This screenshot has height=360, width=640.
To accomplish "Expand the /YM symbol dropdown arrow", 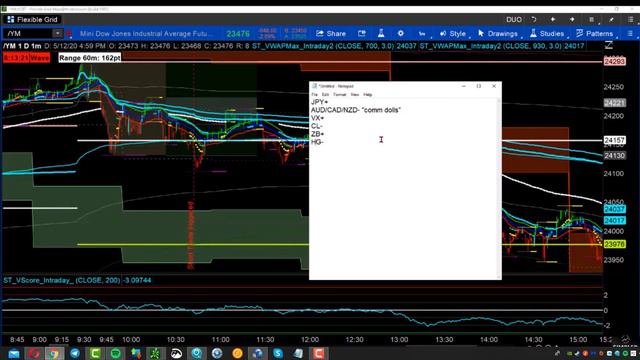I will (x=58, y=33).
